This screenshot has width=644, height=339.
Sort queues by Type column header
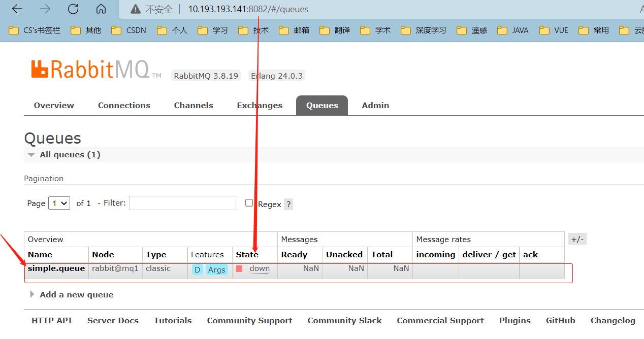tap(156, 254)
